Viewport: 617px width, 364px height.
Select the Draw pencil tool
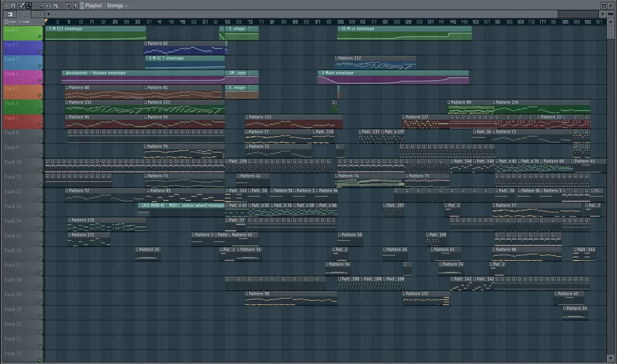pyautogui.click(x=22, y=6)
